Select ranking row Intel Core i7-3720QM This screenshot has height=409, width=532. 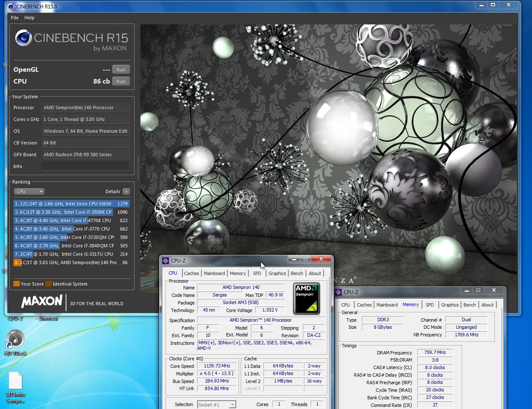point(71,237)
